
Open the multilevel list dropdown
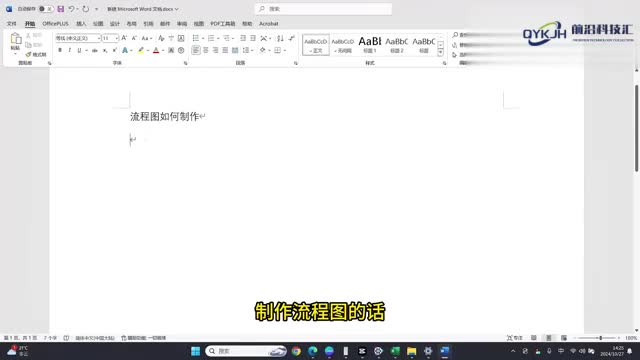point(233,38)
